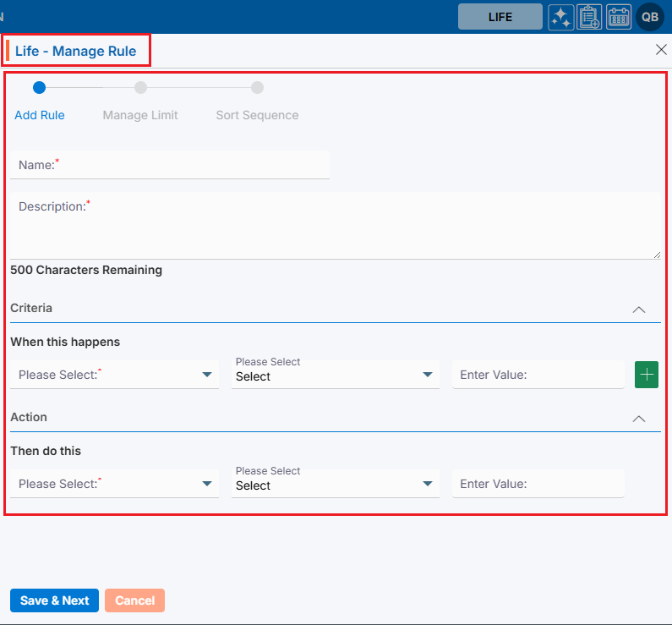
Task: Open the action operator Select dropdown
Action: [x=335, y=484]
